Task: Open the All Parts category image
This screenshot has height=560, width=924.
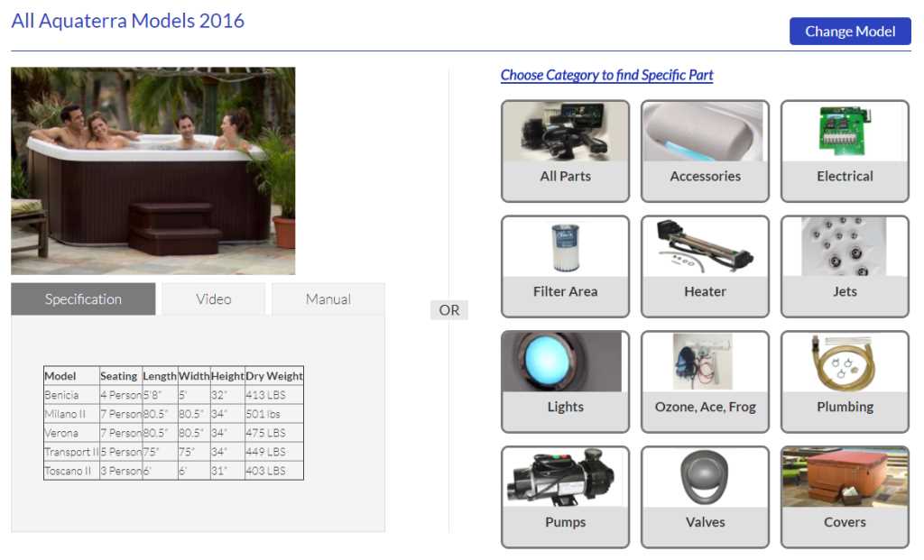Action: click(x=565, y=132)
